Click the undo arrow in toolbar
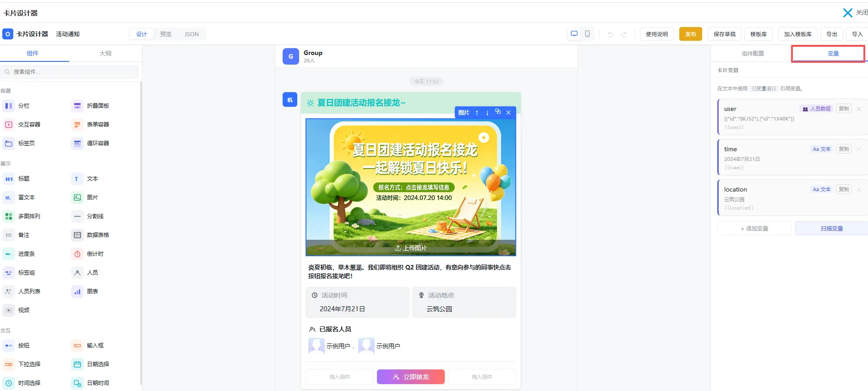Screen dimensions: 868x391 point(610,34)
